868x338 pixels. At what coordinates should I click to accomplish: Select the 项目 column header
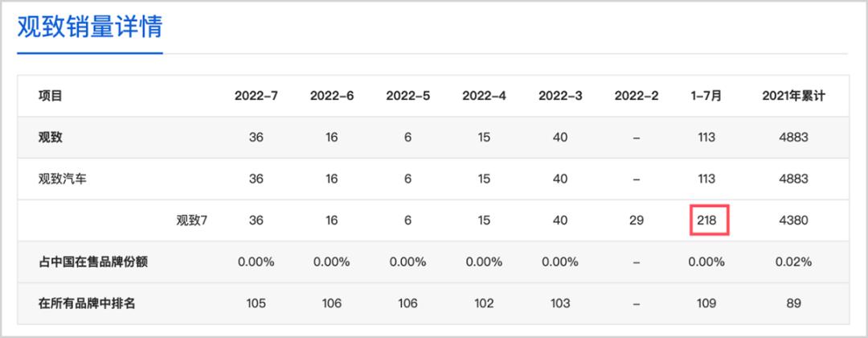(50, 96)
